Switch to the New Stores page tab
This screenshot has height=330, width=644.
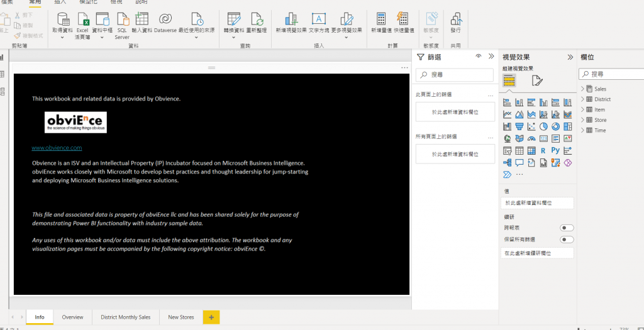coord(181,317)
